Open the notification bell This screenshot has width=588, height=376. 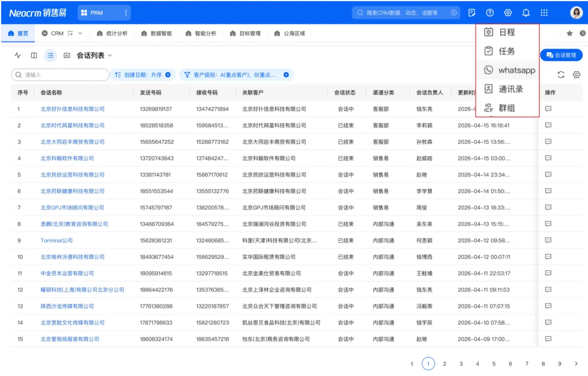[526, 13]
